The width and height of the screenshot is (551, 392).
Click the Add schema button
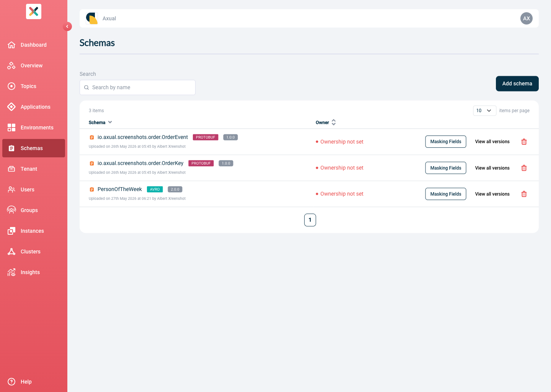click(x=517, y=83)
